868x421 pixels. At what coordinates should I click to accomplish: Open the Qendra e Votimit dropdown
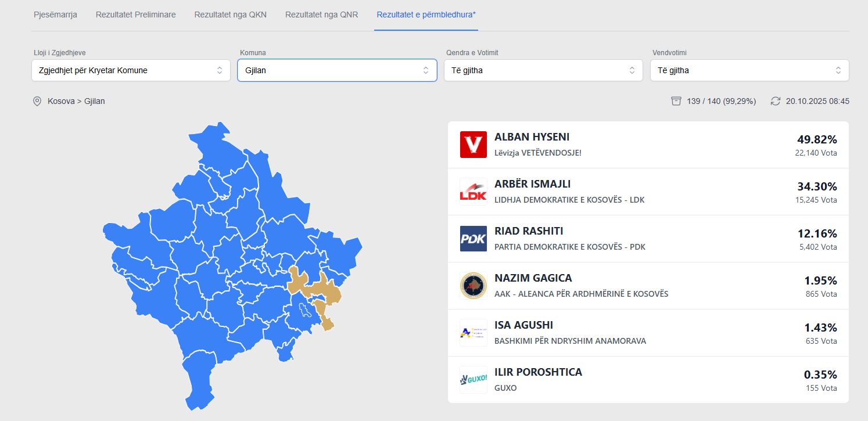click(543, 70)
